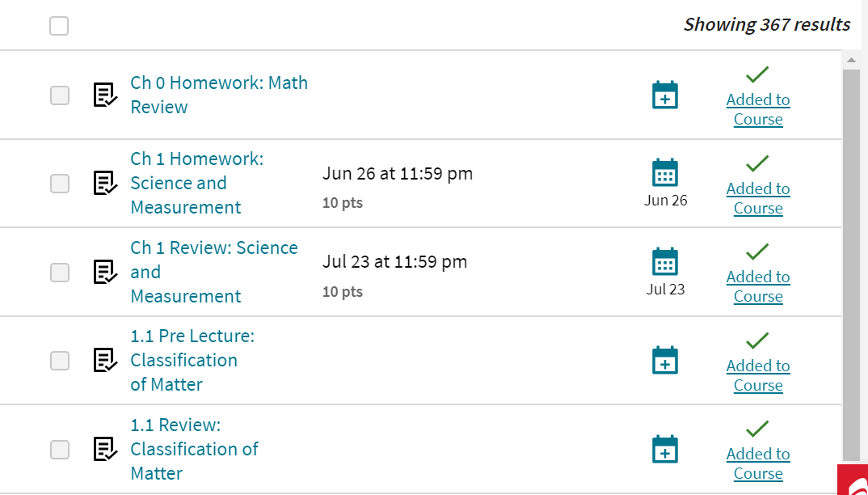Check the box beside Ch 1 Homework
This screenshot has height=495, width=868.
point(59,184)
